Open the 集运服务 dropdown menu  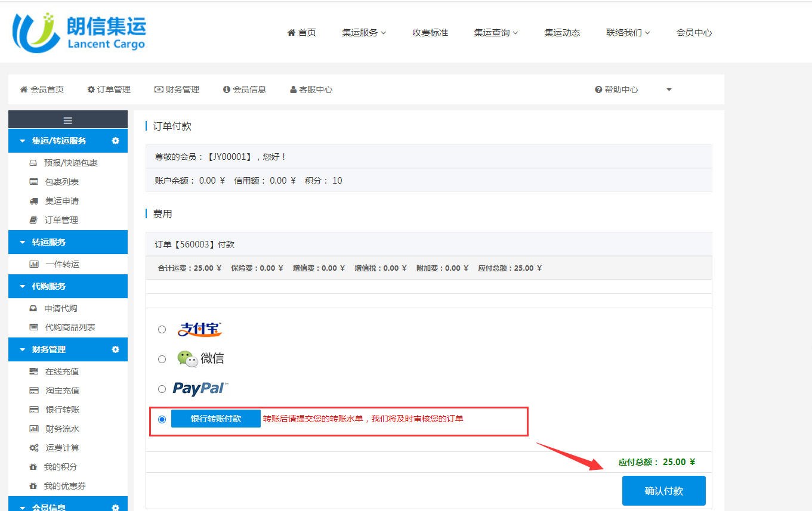(x=364, y=33)
